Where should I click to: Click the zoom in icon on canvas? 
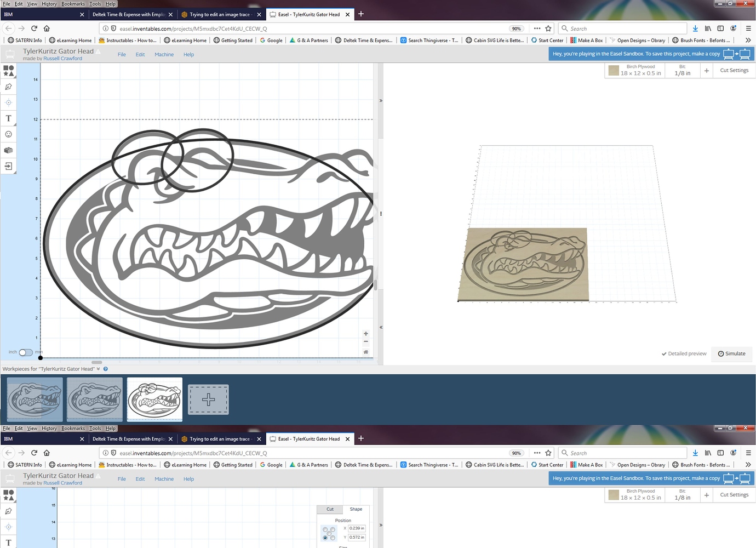[365, 333]
